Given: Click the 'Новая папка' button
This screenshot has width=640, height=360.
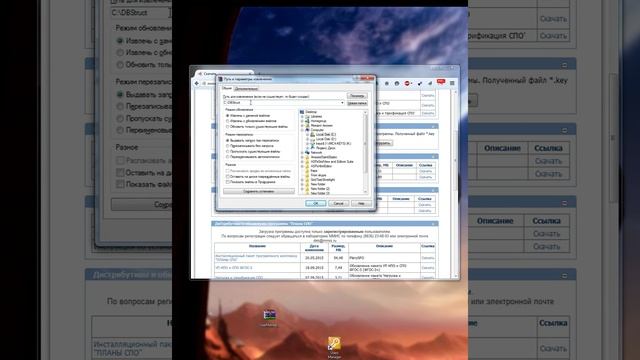Looking at the screenshot, I should pyautogui.click(x=357, y=103).
